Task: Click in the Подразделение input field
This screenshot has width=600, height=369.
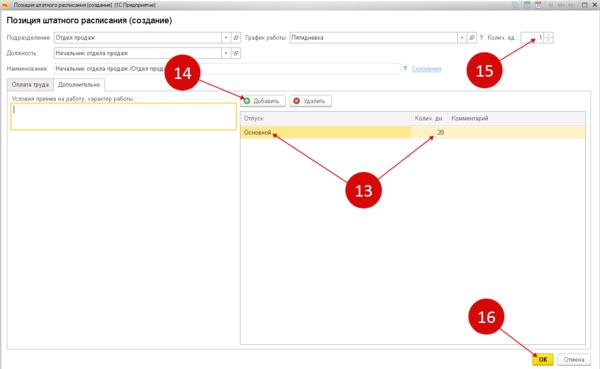Action: click(138, 38)
